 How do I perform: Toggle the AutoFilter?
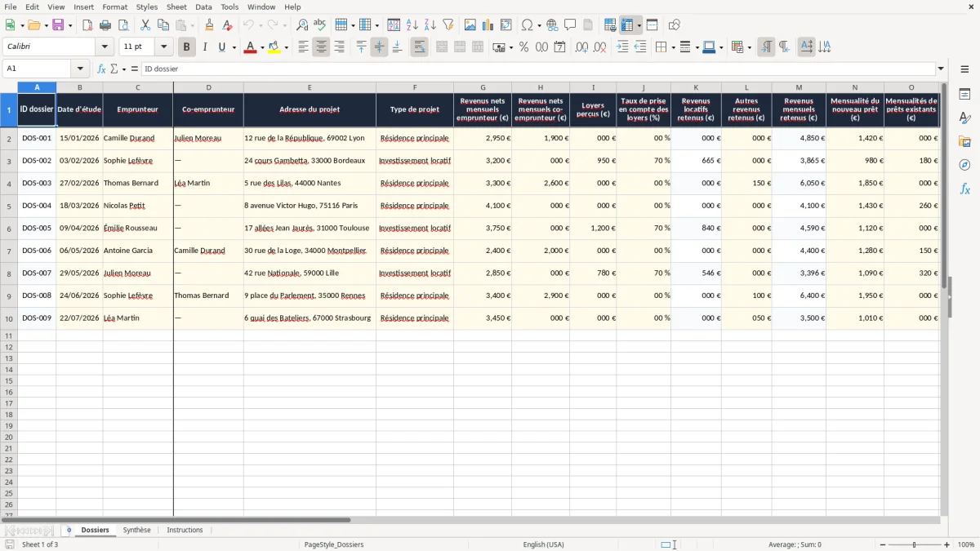click(x=448, y=25)
